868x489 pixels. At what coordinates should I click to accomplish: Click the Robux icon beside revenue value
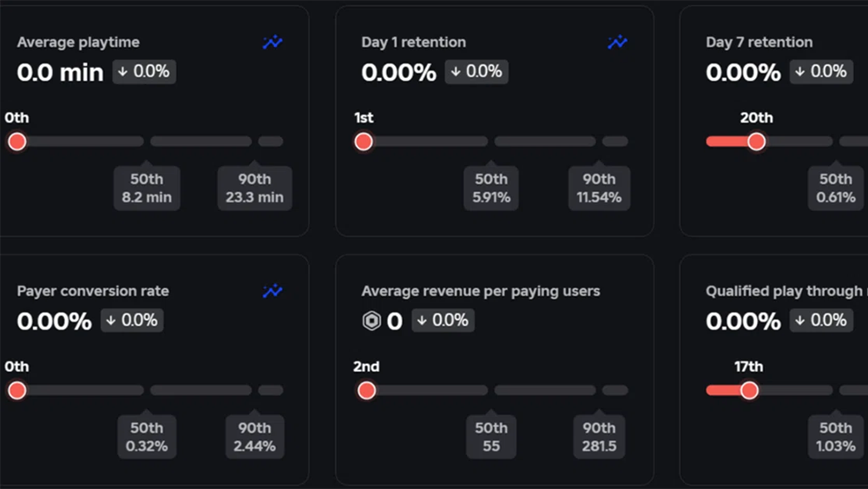tap(372, 321)
